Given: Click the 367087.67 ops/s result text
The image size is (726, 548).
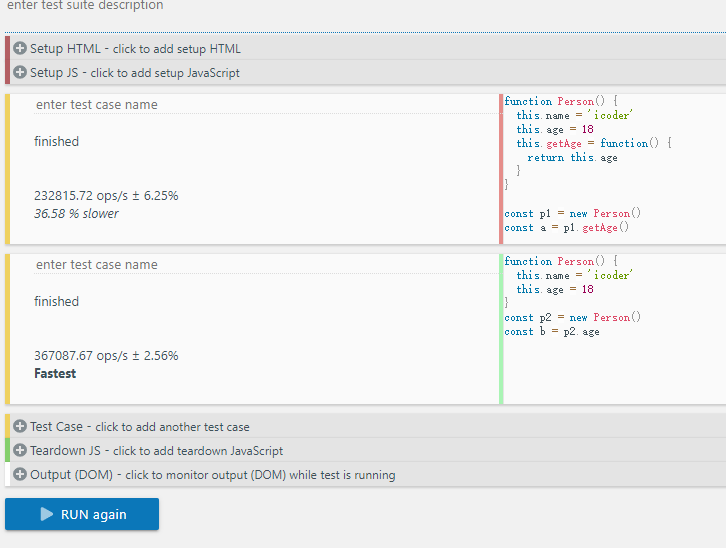Looking at the screenshot, I should pos(106,355).
